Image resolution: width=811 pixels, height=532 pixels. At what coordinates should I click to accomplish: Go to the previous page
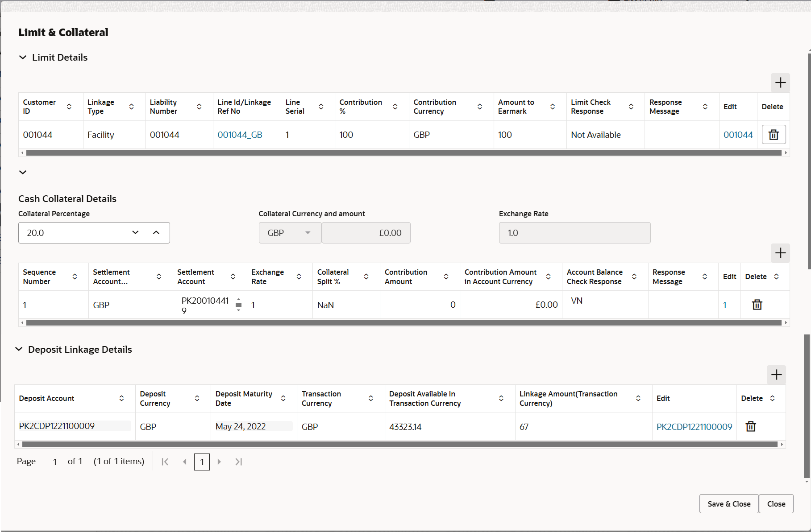coord(184,462)
